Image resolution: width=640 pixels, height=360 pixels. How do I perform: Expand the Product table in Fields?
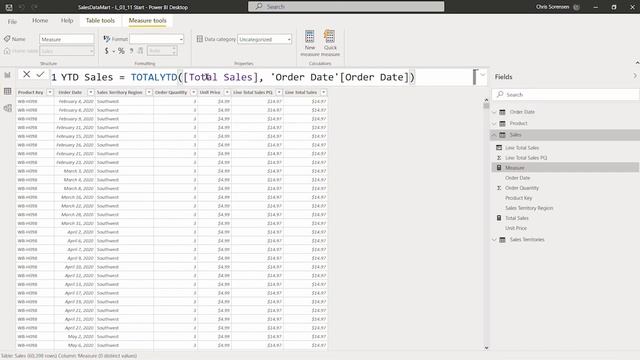pyautogui.click(x=494, y=123)
